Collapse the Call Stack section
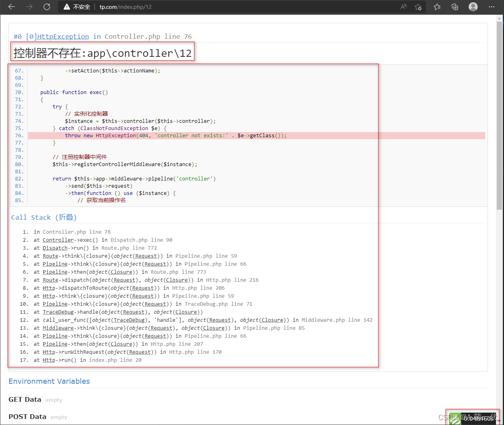The image size is (504, 425). (x=44, y=217)
